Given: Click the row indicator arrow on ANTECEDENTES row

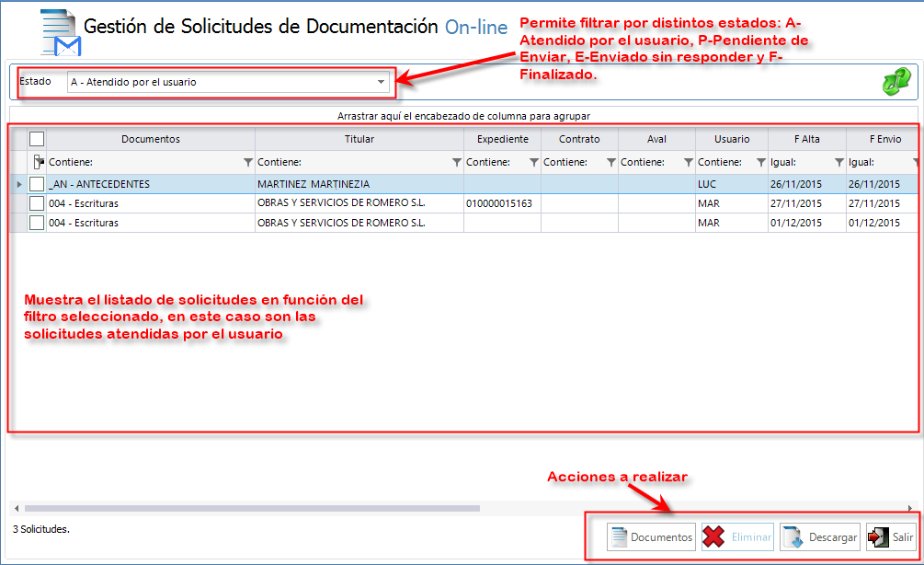Looking at the screenshot, I should click(x=19, y=184).
